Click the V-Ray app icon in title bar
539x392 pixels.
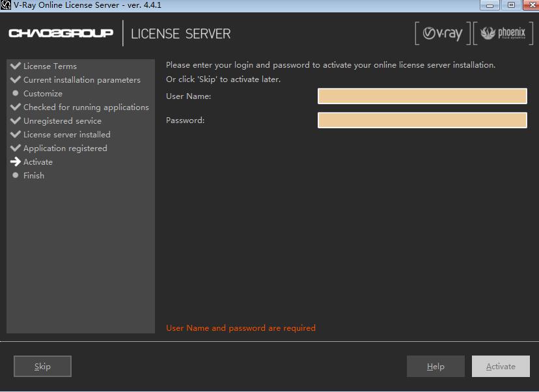tap(6, 5)
